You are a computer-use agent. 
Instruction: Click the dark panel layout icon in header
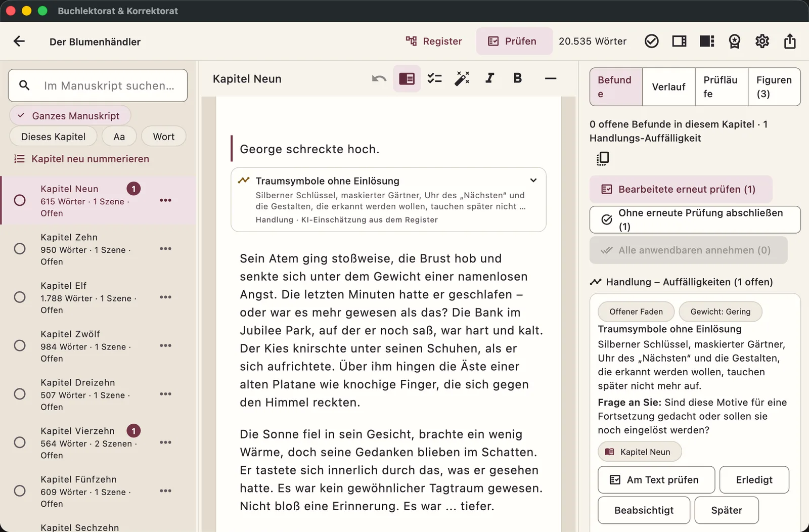click(x=707, y=41)
